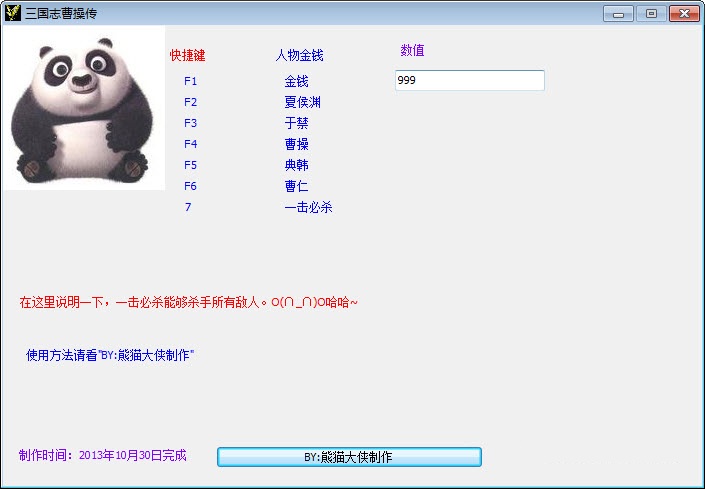Click the 快捷键 header label
705x489 pixels.
[187, 56]
